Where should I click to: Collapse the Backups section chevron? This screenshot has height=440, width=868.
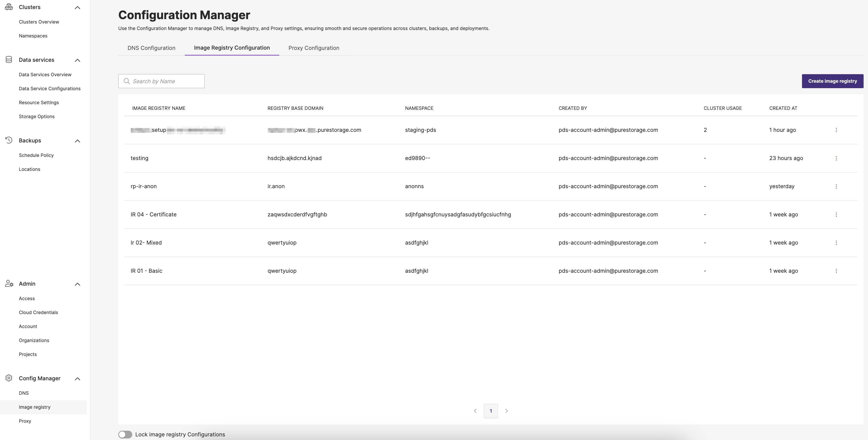pyautogui.click(x=77, y=141)
